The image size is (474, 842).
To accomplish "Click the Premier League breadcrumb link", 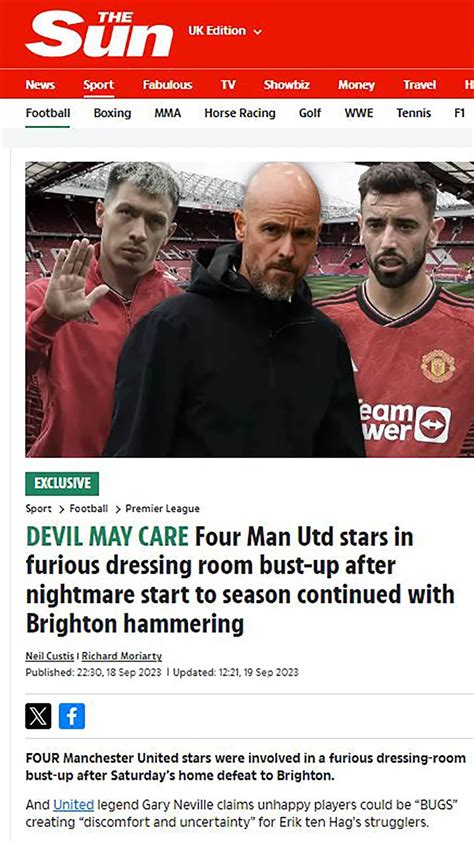I will coord(162,509).
